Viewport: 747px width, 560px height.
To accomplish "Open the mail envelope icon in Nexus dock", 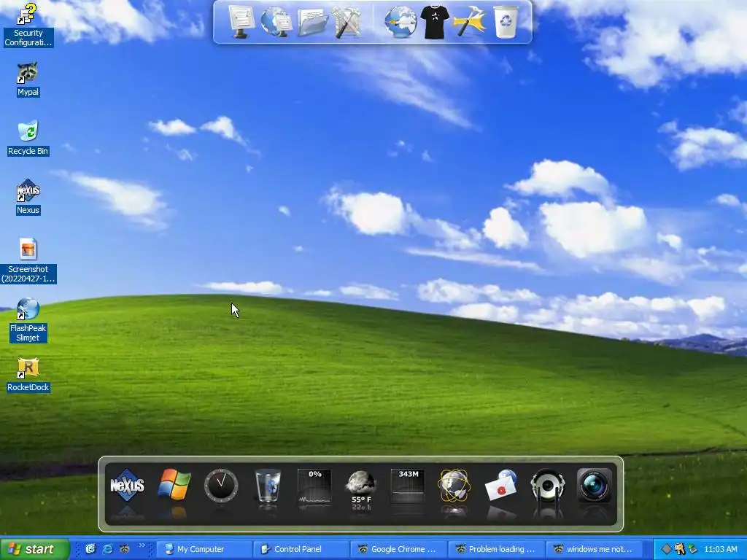I will click(x=500, y=485).
